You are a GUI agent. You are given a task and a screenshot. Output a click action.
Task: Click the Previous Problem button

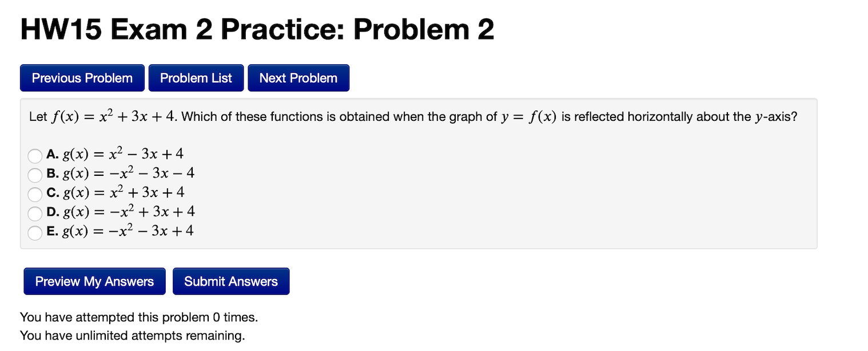click(82, 77)
